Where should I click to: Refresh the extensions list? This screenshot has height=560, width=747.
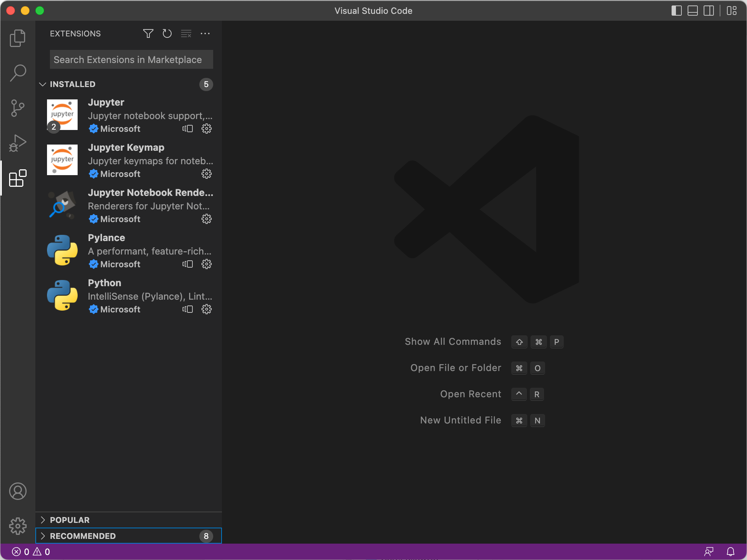pyautogui.click(x=167, y=34)
